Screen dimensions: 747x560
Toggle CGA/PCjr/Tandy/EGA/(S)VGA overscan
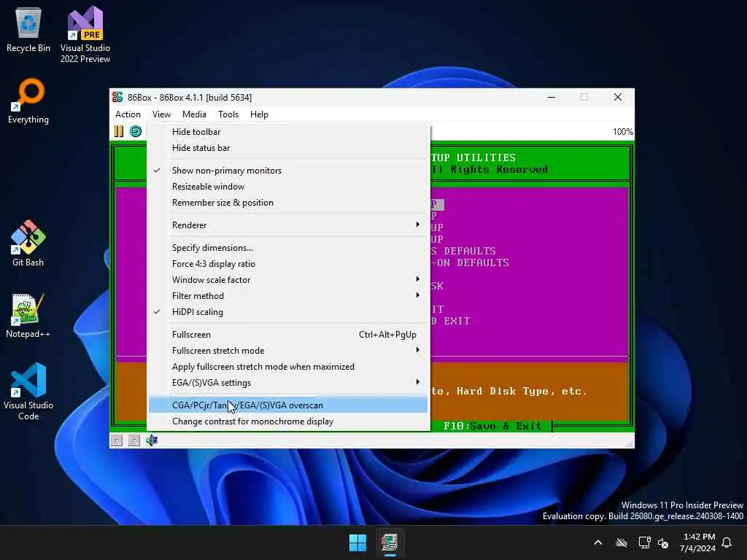point(287,405)
